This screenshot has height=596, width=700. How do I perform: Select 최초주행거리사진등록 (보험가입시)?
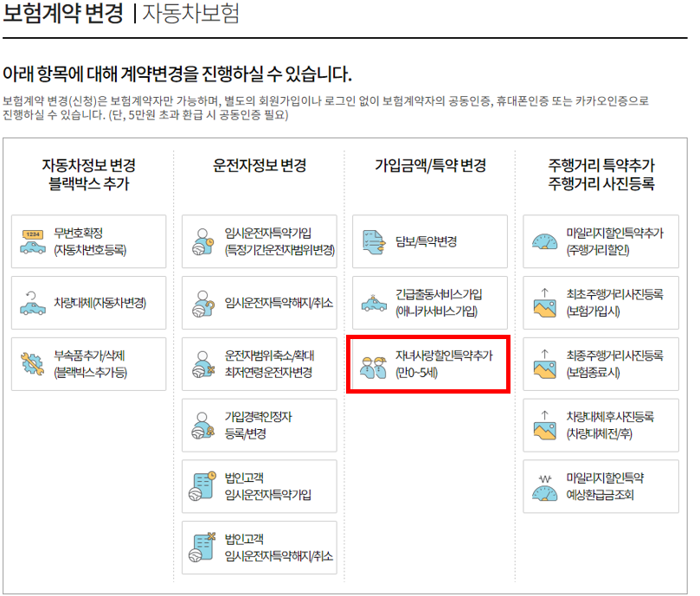(600, 303)
